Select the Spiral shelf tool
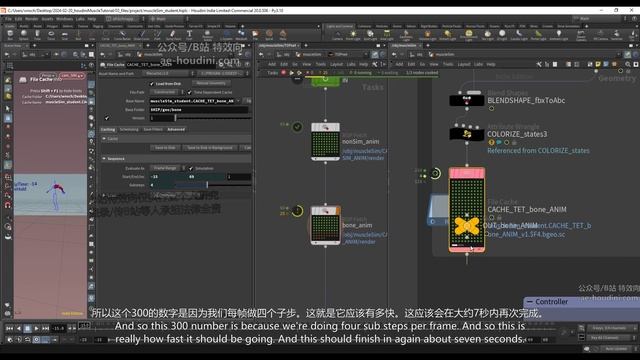Viewport: 640px width, 360px height. (x=269, y=35)
